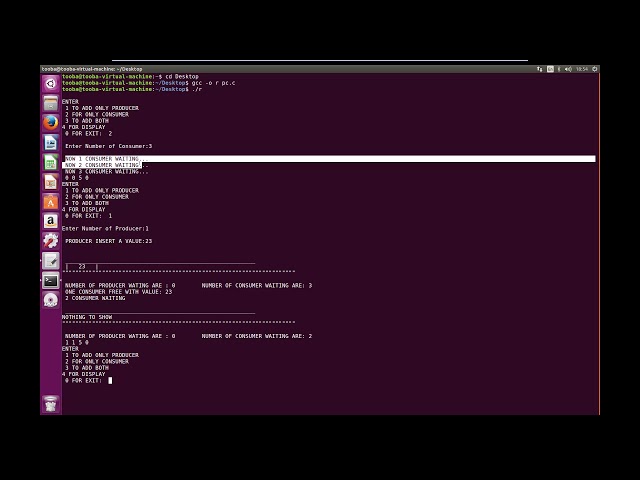Viewport: 640px width, 480px height.
Task: Launch Firefox web browser
Action: 51,123
